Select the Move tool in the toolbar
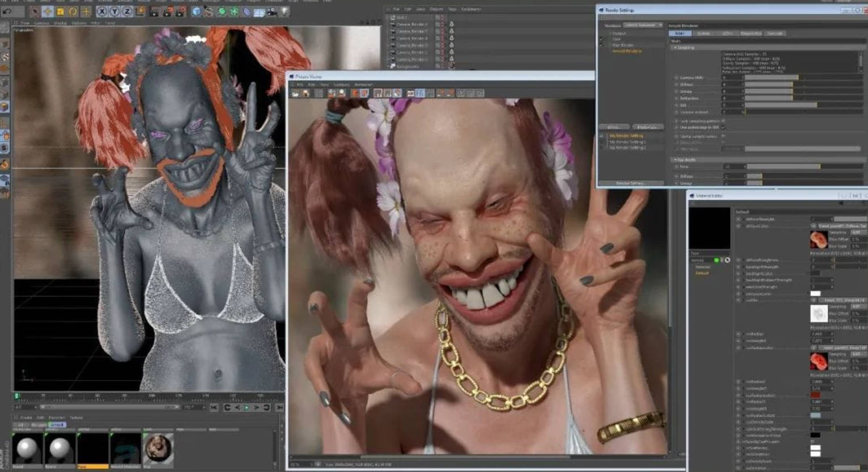 [48, 11]
